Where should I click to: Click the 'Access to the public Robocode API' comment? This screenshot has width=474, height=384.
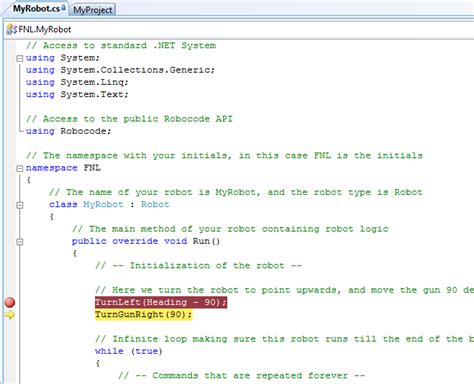[129, 119]
